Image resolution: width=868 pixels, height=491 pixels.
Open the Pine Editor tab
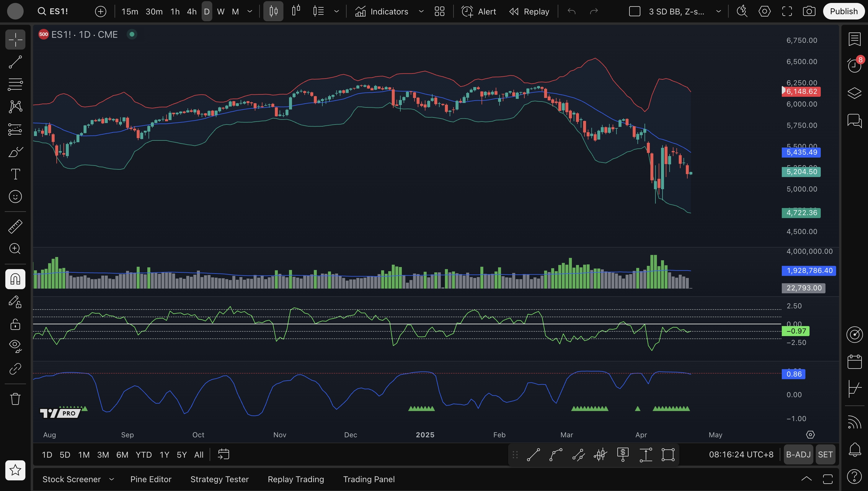point(151,479)
